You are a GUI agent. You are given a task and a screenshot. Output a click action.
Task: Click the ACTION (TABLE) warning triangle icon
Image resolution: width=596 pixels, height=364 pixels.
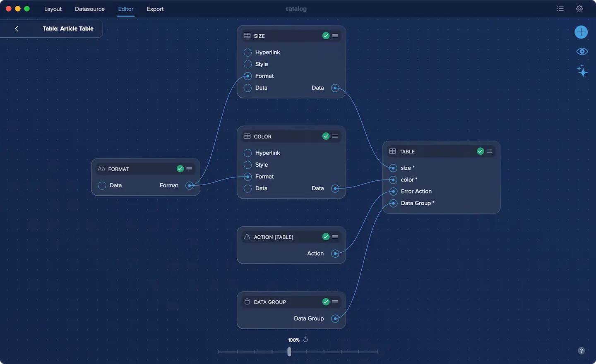tap(247, 237)
